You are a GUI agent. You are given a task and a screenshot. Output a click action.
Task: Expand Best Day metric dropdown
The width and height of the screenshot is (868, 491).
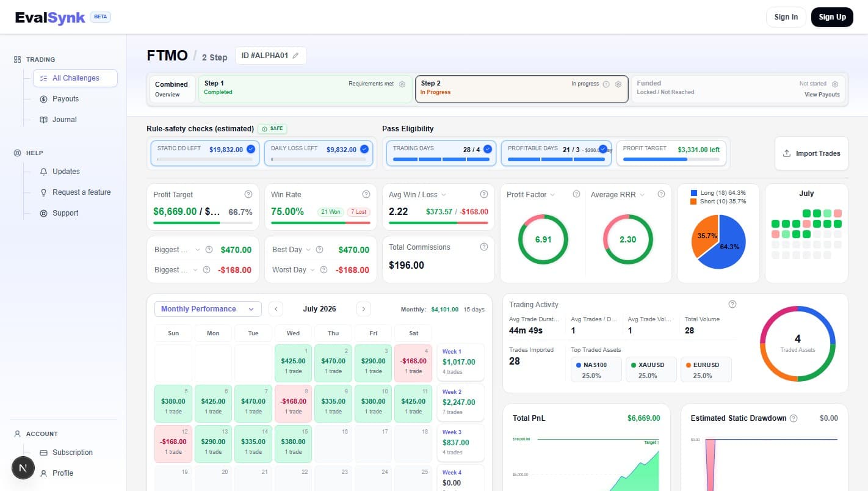(308, 250)
